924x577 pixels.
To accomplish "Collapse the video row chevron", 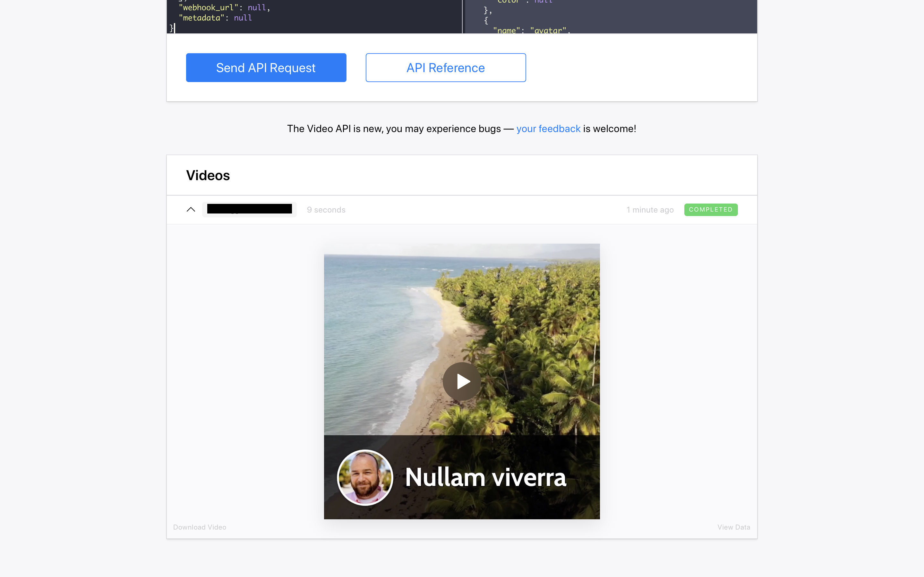I will tap(191, 210).
